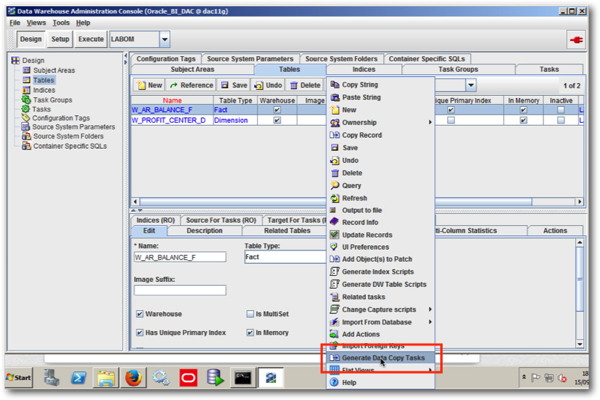Toggle Inactive checkbox in W_AR_BALANCE_F row

coord(561,110)
